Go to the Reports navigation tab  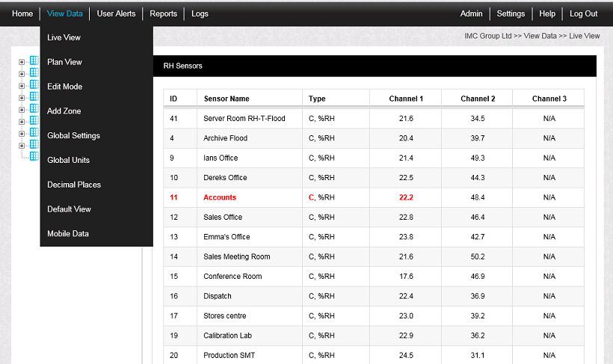(163, 13)
